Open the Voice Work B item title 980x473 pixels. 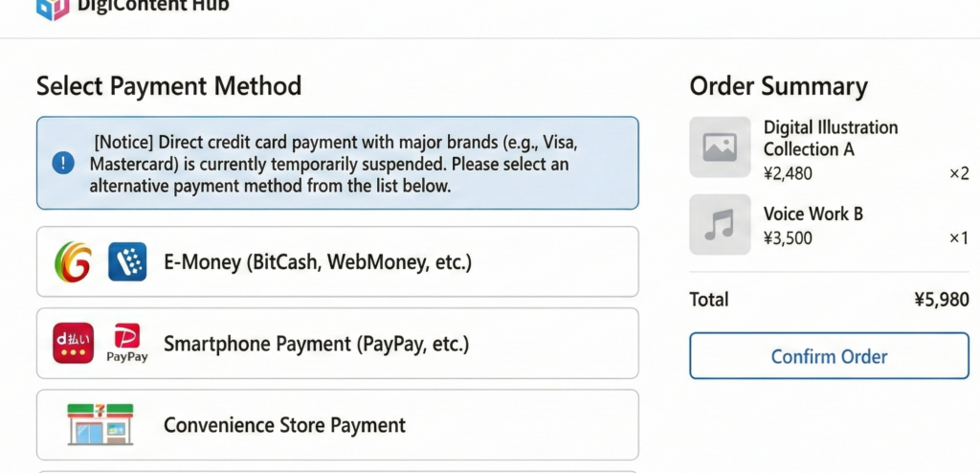point(813,214)
